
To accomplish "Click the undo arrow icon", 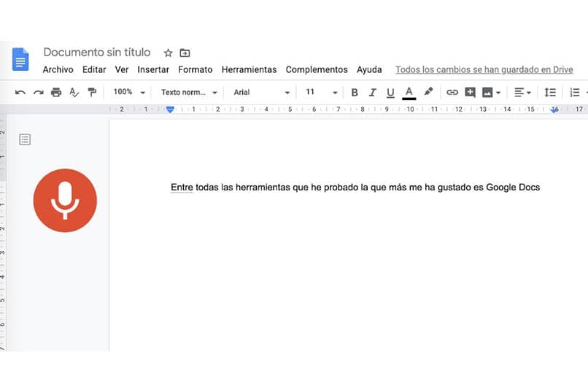I will (x=20, y=92).
